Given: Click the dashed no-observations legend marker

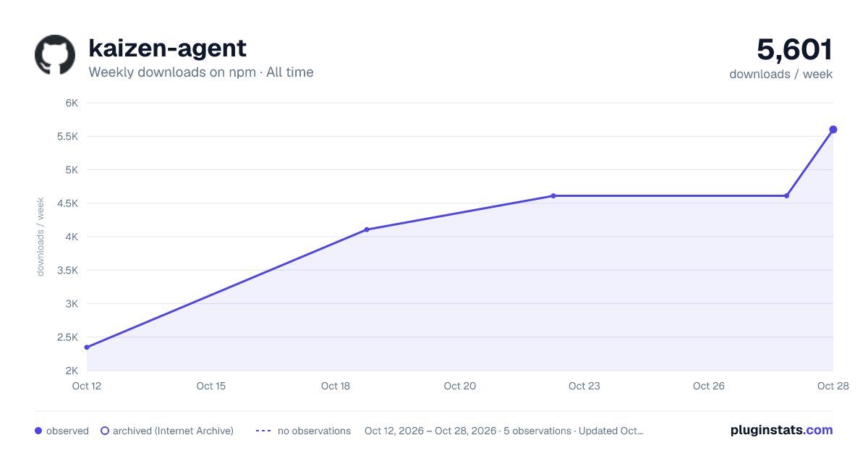Looking at the screenshot, I should pyautogui.click(x=263, y=431).
